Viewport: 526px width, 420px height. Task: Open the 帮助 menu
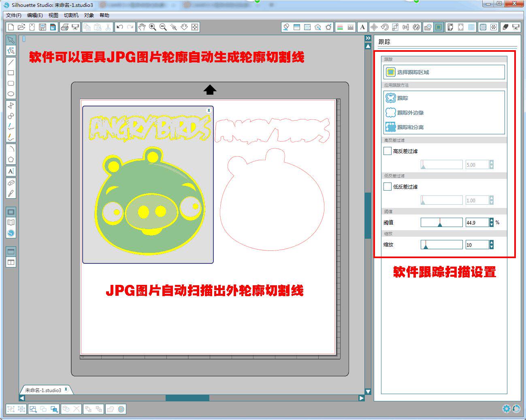point(104,15)
